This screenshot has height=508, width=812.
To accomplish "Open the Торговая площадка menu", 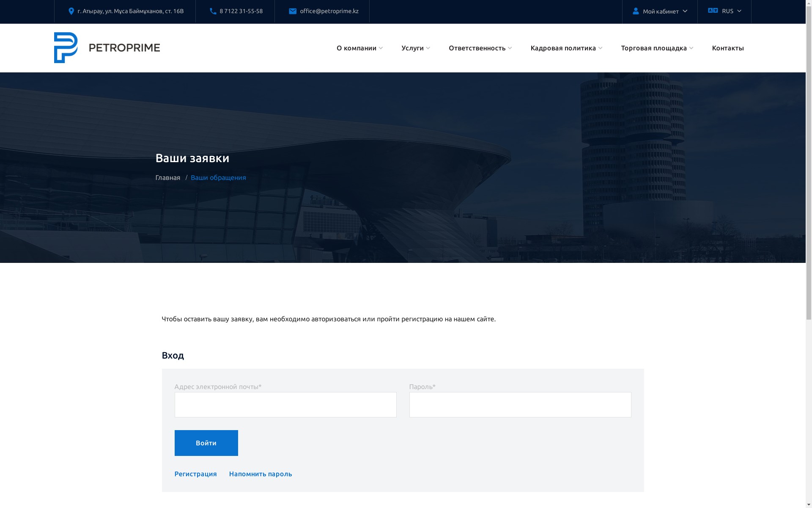I will point(653,48).
